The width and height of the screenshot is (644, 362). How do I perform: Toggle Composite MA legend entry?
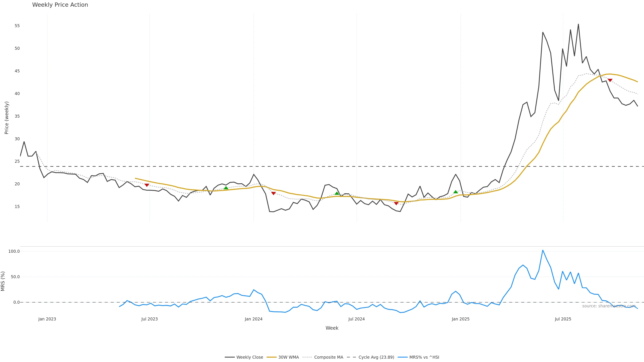click(323, 357)
